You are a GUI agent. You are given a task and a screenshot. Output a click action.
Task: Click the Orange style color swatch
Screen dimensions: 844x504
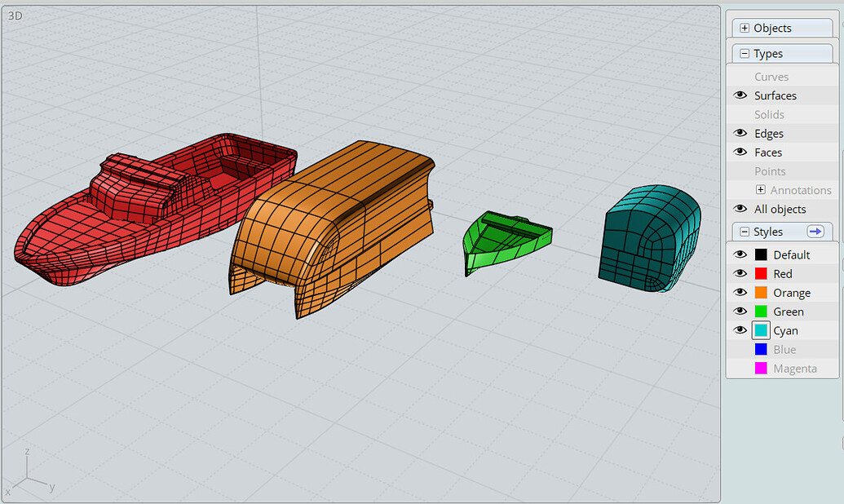tap(761, 293)
